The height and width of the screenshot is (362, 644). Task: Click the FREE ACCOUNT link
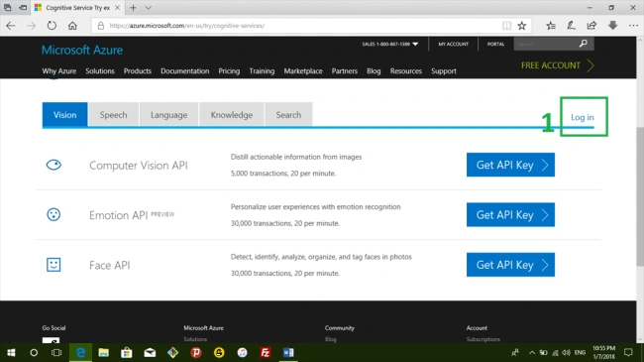[558, 65]
